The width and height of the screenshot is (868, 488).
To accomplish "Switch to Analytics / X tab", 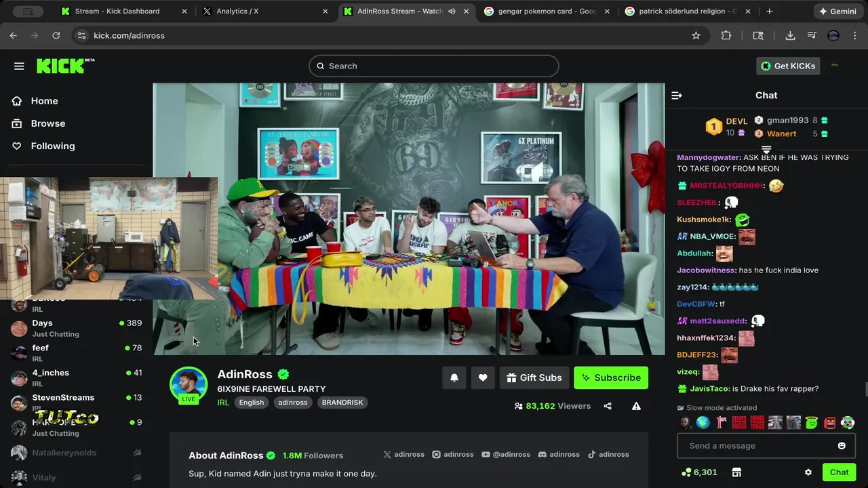I will click(265, 12).
